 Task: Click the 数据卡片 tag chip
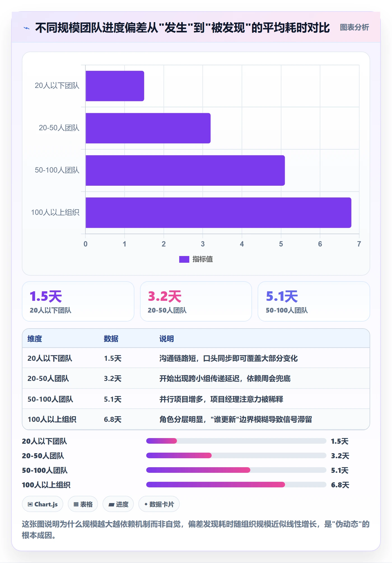coord(159,504)
